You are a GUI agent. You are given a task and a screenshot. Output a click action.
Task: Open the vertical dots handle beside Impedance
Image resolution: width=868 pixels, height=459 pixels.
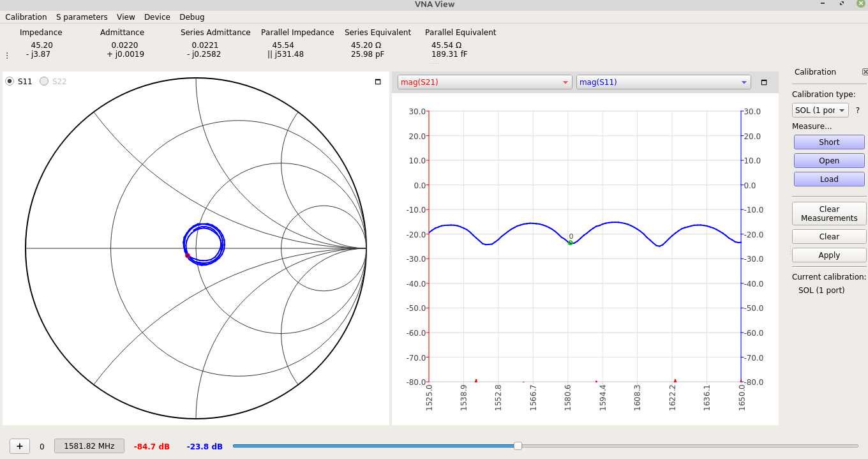point(7,56)
